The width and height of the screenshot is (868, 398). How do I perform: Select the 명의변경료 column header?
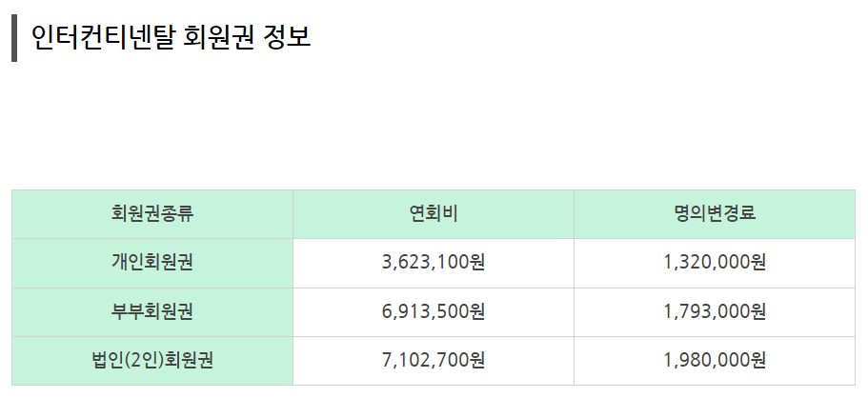coord(715,214)
